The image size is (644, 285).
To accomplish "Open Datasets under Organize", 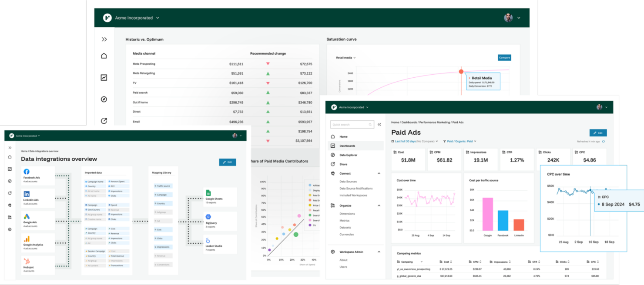I will click(x=345, y=228).
